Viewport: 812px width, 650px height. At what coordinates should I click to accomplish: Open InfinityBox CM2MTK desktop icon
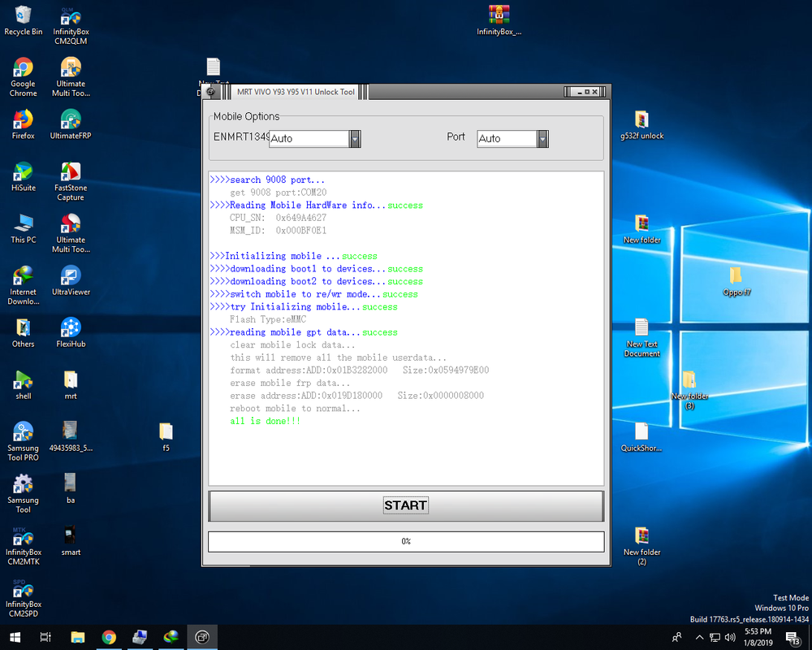point(23,536)
